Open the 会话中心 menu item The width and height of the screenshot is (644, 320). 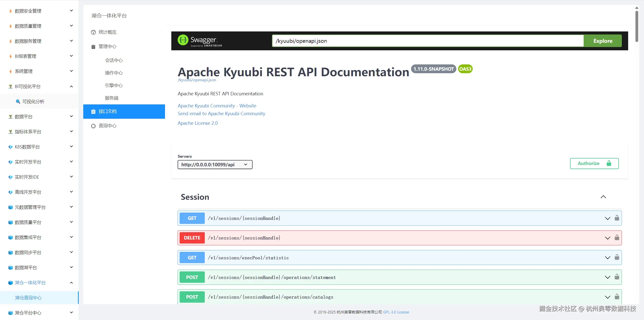(114, 60)
